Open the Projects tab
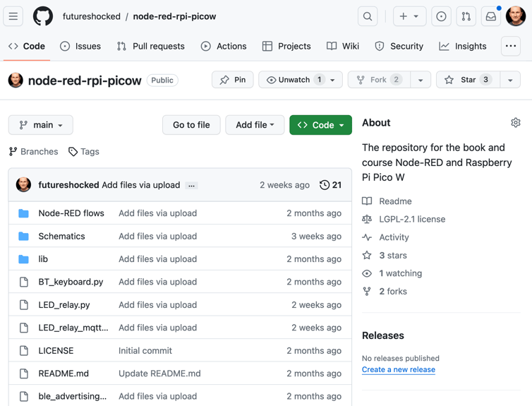 286,46
